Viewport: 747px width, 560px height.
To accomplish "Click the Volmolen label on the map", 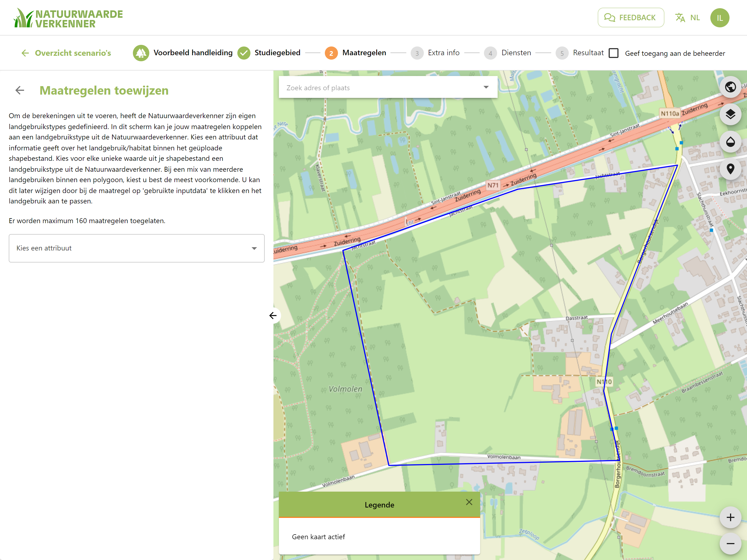I will [x=345, y=389].
